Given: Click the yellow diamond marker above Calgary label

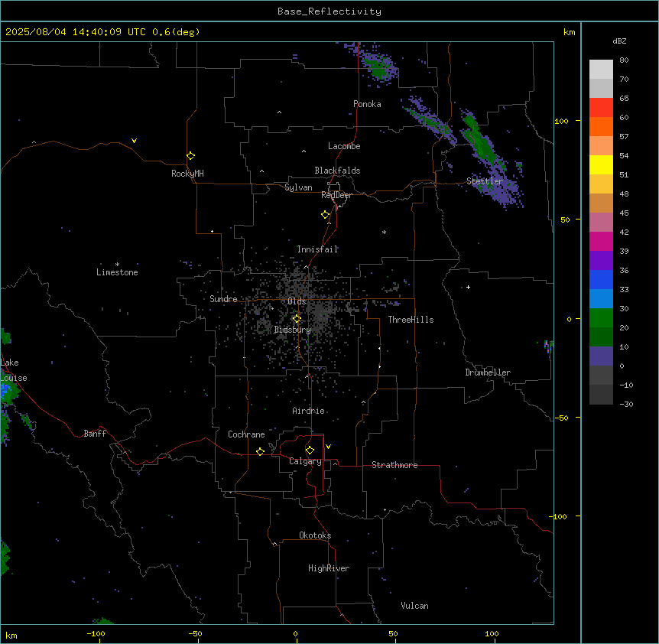Looking at the screenshot, I should click(310, 450).
